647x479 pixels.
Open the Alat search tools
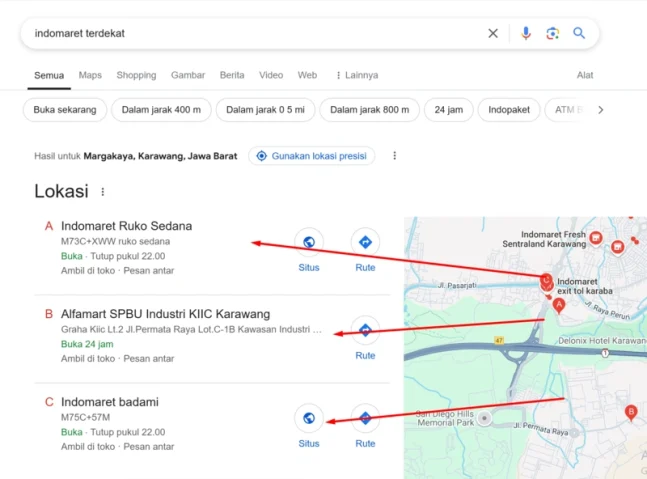click(585, 75)
